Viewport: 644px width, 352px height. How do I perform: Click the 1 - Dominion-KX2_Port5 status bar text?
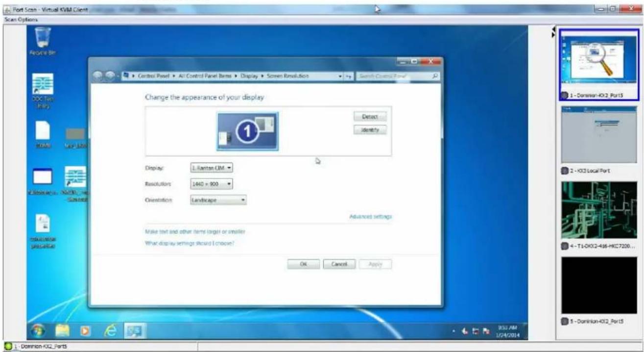click(41, 347)
